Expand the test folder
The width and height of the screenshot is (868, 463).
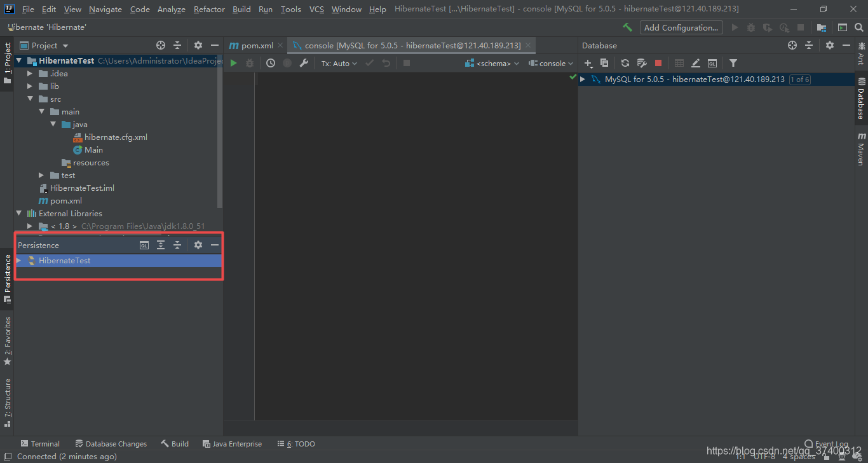coord(41,176)
